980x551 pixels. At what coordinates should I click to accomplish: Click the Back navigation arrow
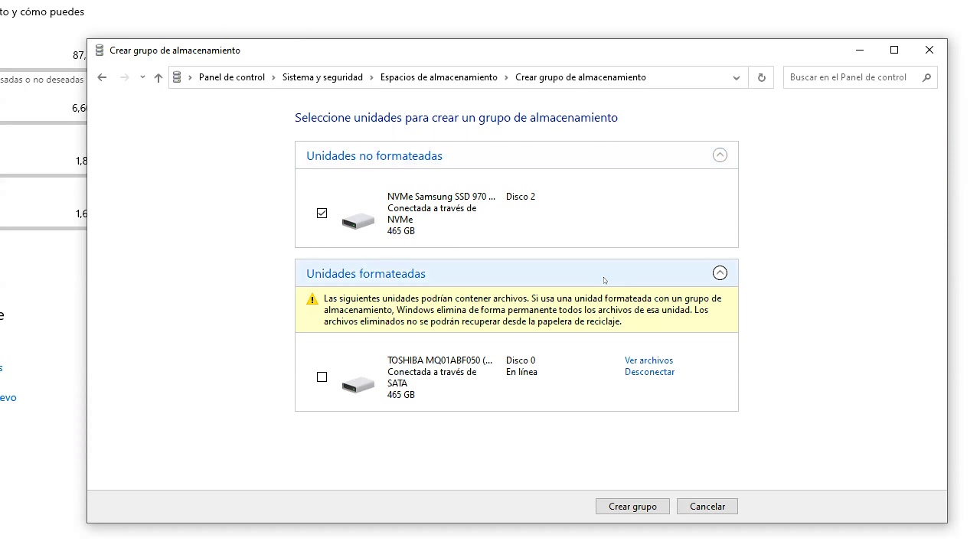(x=102, y=77)
